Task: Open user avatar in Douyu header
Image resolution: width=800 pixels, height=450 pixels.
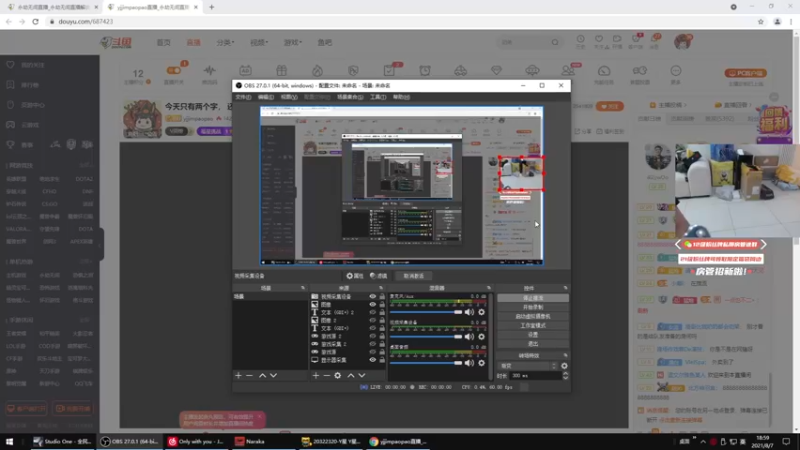Action: click(683, 42)
